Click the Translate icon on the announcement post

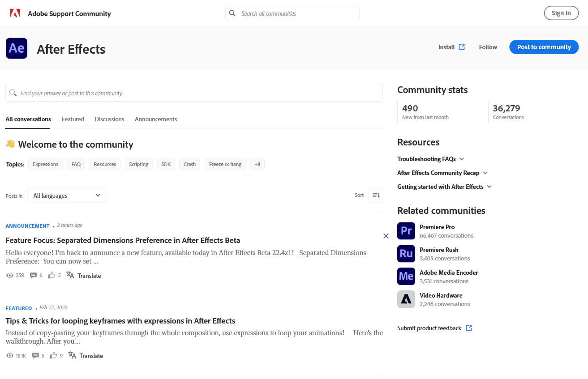(x=71, y=275)
